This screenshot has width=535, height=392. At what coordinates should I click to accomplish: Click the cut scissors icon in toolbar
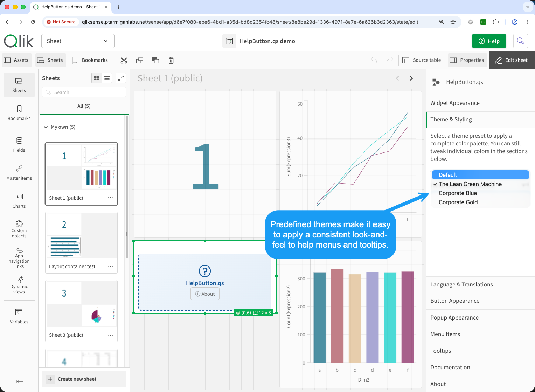[124, 60]
